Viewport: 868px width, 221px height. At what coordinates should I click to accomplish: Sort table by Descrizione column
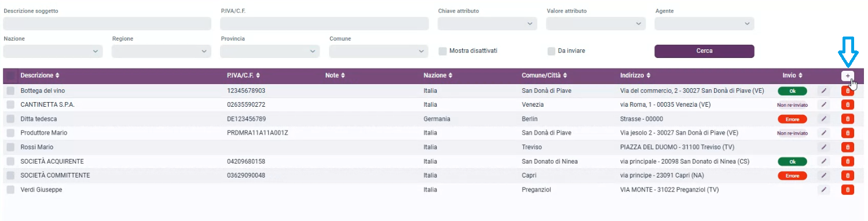[40, 75]
